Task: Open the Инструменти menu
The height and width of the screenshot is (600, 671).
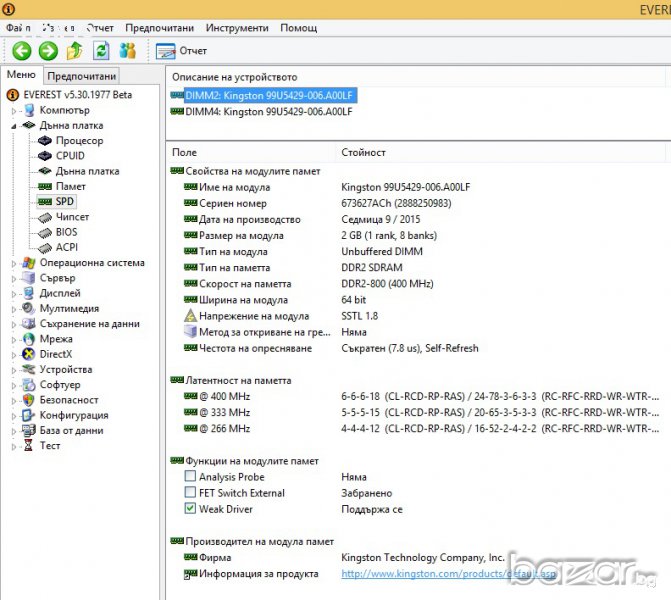Action: [x=237, y=28]
